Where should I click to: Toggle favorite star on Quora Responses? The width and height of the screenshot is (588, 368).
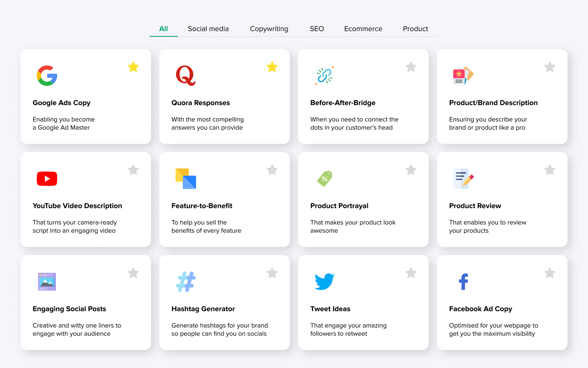coord(273,67)
